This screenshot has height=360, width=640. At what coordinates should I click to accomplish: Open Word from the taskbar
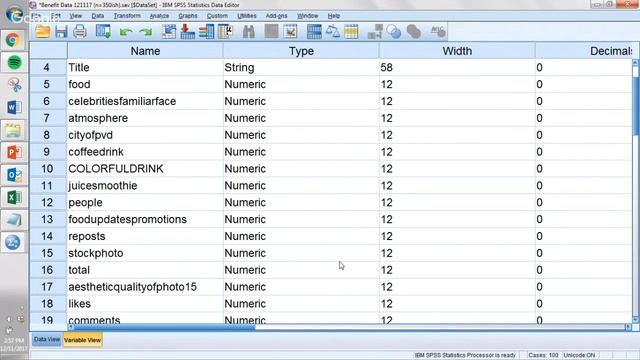coord(14,107)
